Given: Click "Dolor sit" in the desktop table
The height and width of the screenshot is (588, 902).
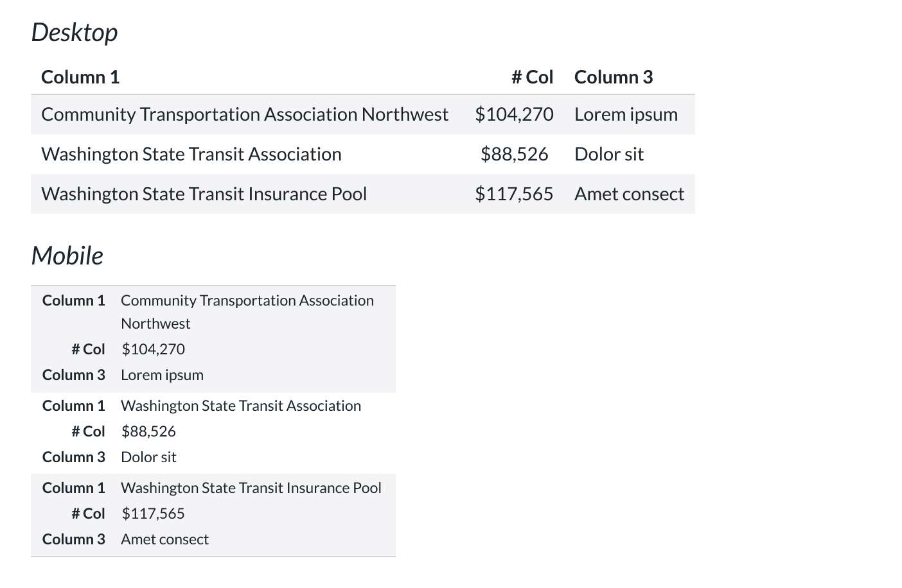Looking at the screenshot, I should pyautogui.click(x=609, y=154).
